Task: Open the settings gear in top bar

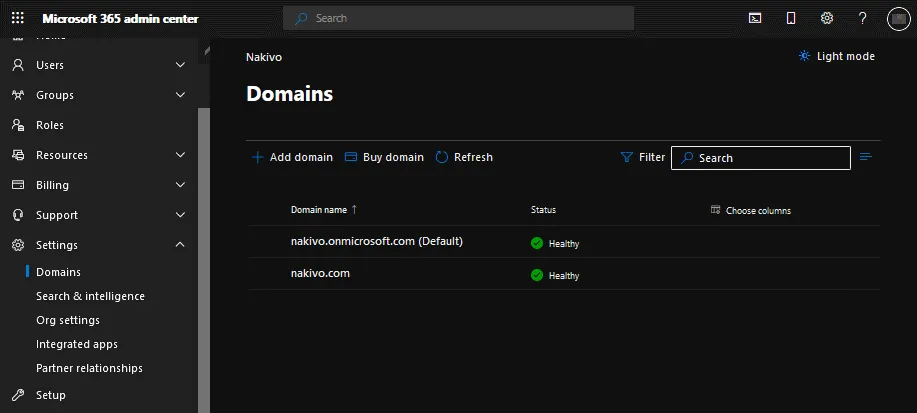Action: click(x=827, y=18)
